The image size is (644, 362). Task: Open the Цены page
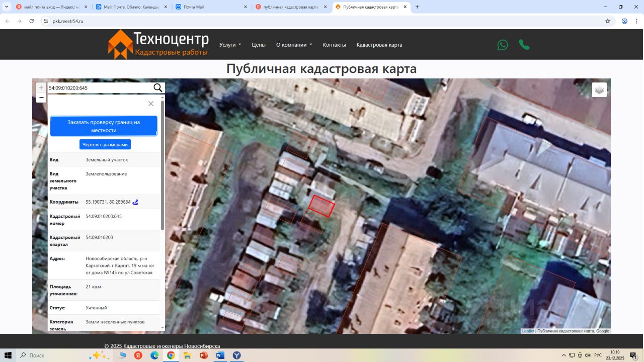259,45
